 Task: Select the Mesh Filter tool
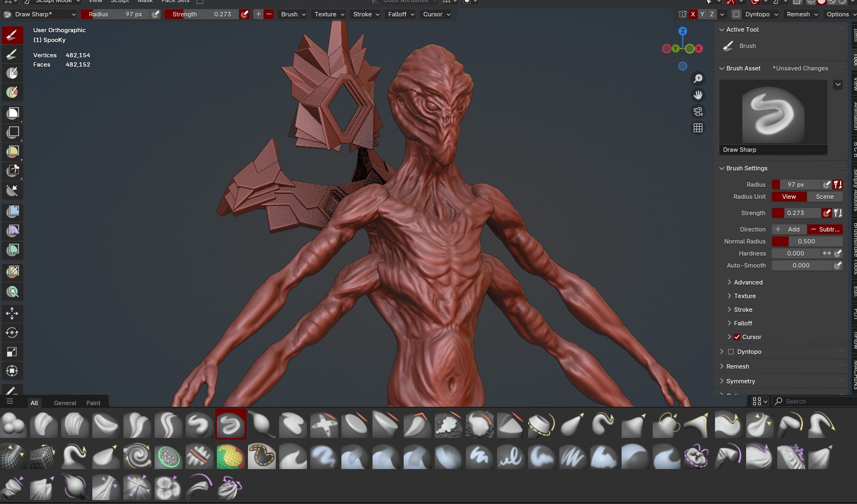tap(12, 211)
